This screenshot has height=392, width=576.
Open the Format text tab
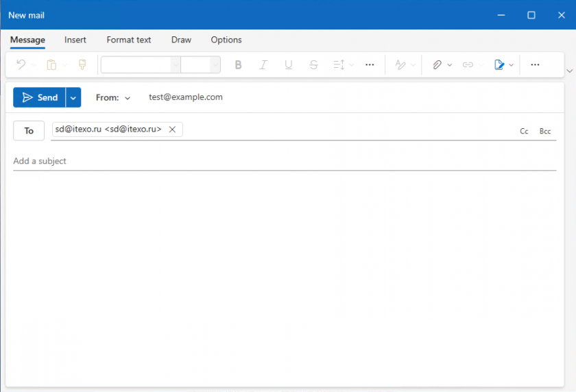[129, 40]
